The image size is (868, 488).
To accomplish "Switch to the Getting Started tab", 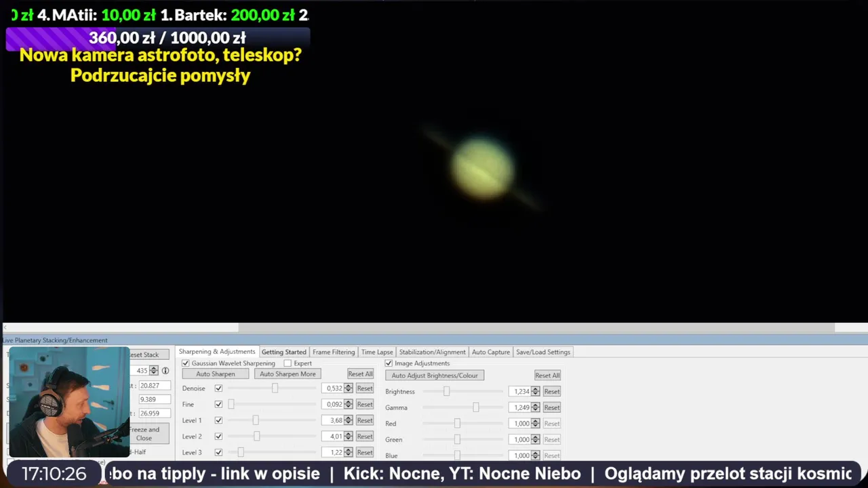I will (284, 352).
